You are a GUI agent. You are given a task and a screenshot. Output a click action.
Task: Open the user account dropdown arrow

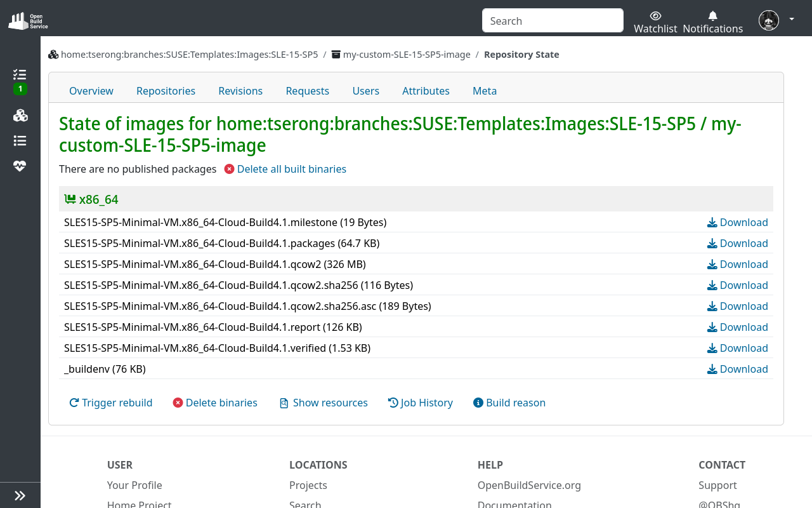point(791,20)
